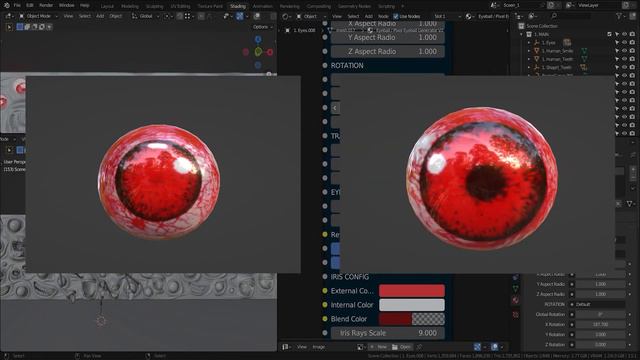This screenshot has height=360, width=640.
Task: Click the material sphere browse icon
Action: pos(469,16)
